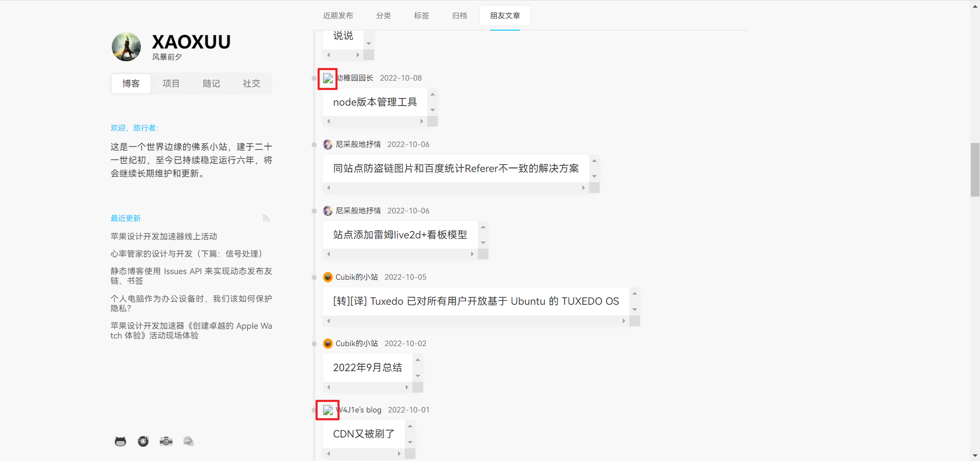The image size is (980, 461).
Task: Select the 朋友文章 tab
Action: point(505,16)
